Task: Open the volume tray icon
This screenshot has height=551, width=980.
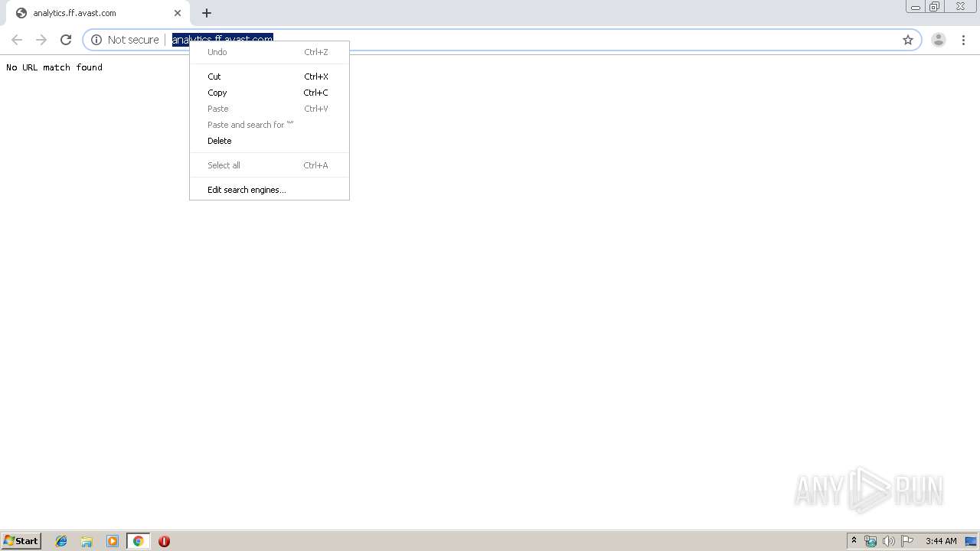Action: tap(889, 541)
